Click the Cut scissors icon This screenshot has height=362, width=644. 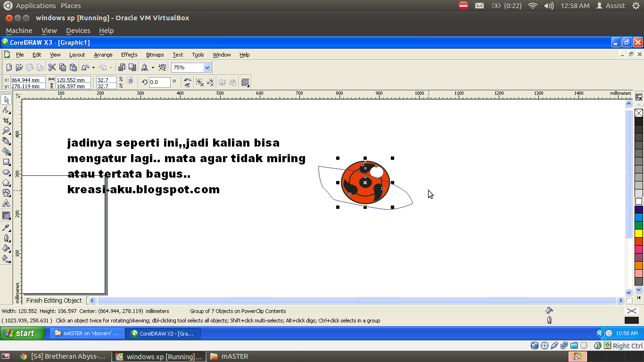(52, 67)
